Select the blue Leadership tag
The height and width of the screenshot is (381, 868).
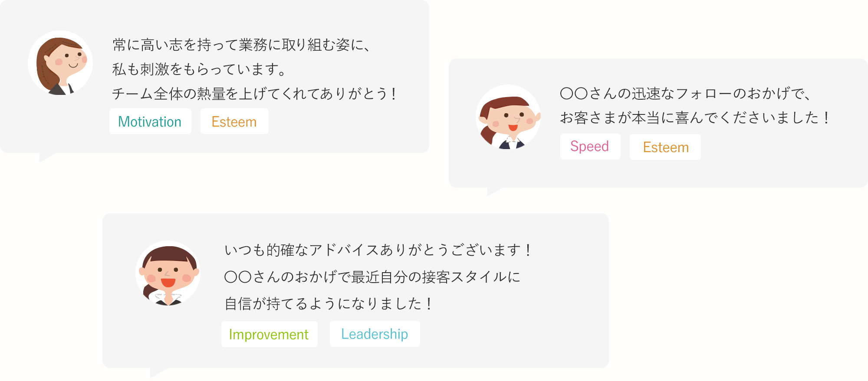[x=375, y=334]
